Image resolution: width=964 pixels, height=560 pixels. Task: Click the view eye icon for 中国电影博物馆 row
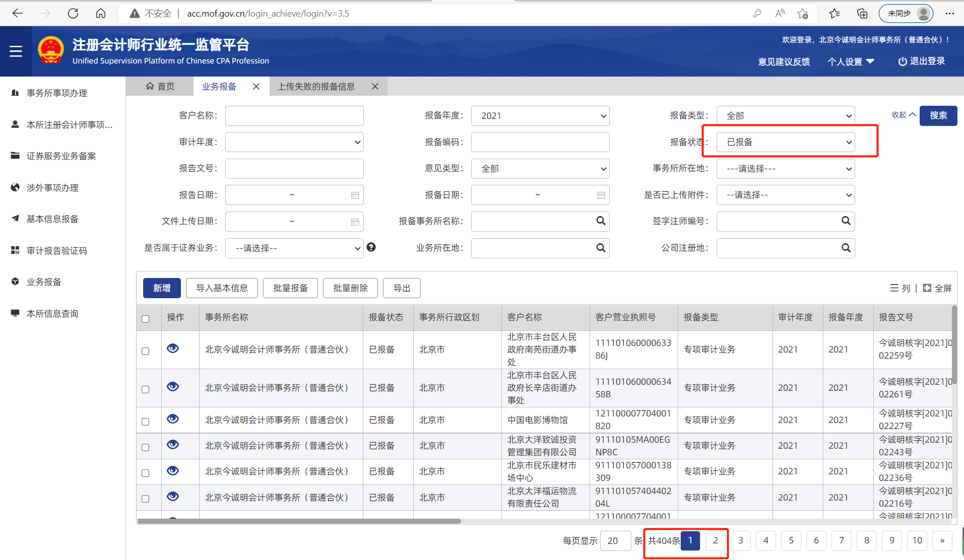click(173, 419)
